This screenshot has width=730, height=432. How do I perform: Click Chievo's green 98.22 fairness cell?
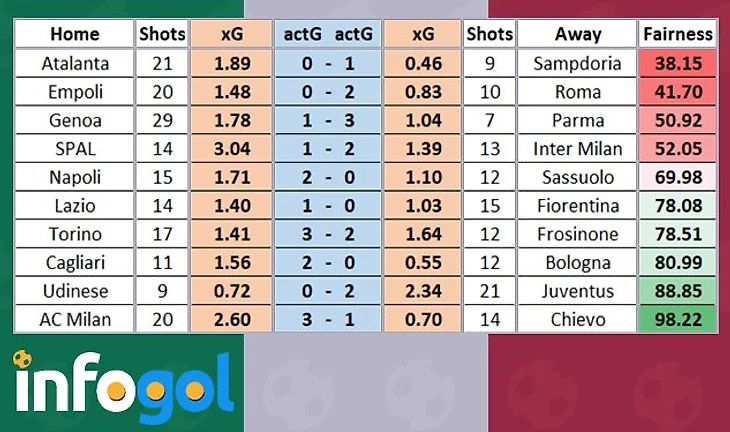point(677,319)
